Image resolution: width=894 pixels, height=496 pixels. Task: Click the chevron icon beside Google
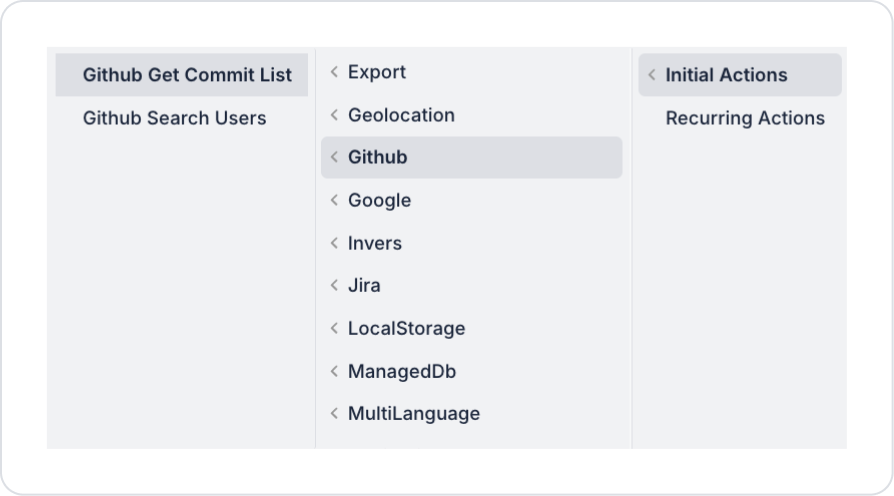click(x=334, y=200)
